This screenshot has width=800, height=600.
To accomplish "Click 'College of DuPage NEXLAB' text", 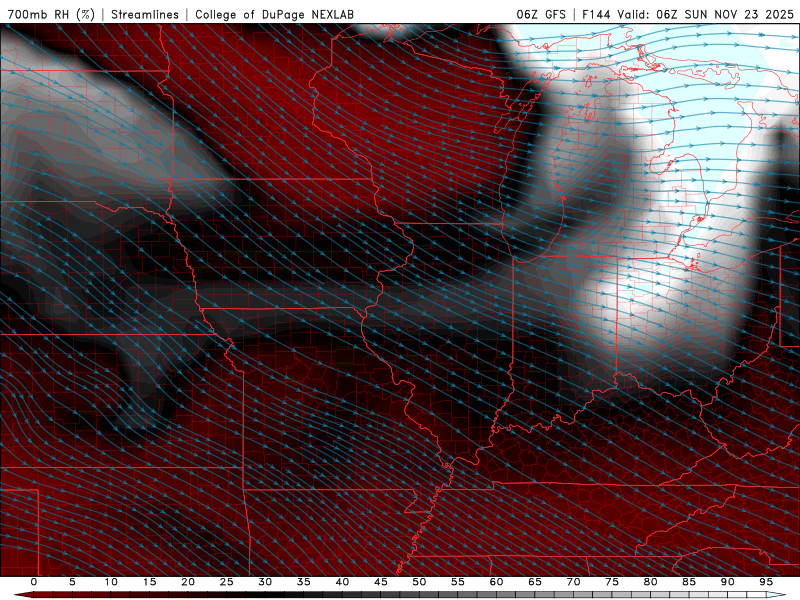I will [274, 14].
